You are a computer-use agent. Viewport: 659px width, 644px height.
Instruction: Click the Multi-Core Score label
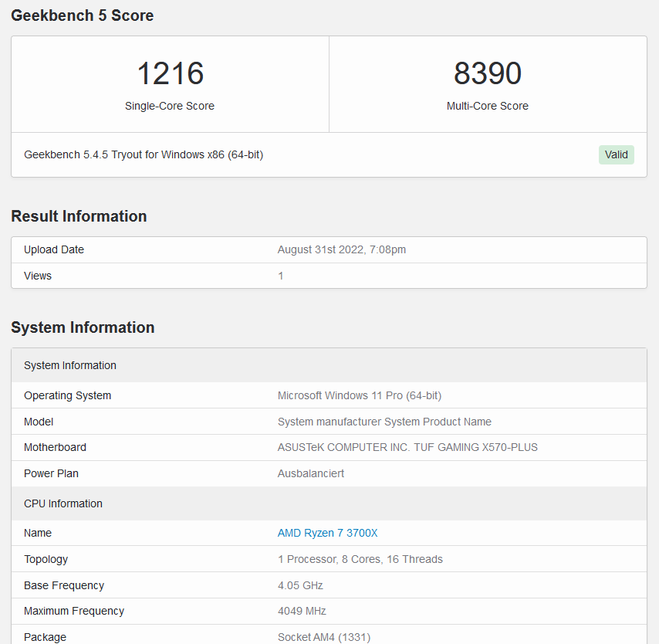pos(488,106)
